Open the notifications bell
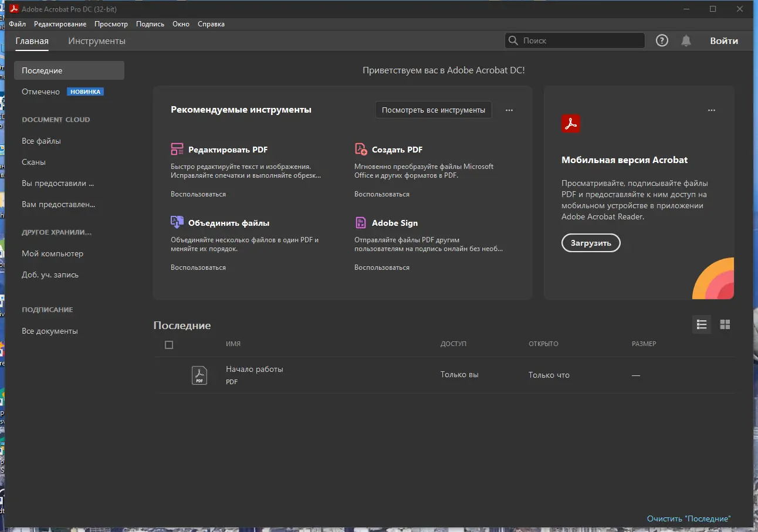758x532 pixels. pyautogui.click(x=686, y=40)
